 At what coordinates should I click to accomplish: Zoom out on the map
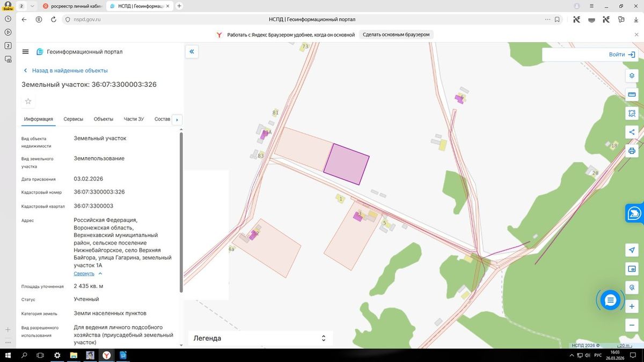tap(632, 325)
